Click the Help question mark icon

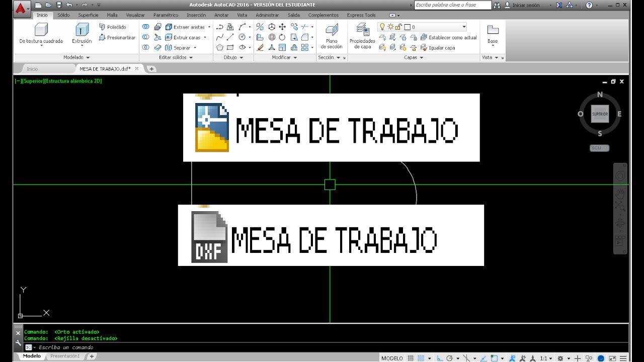click(x=589, y=5)
